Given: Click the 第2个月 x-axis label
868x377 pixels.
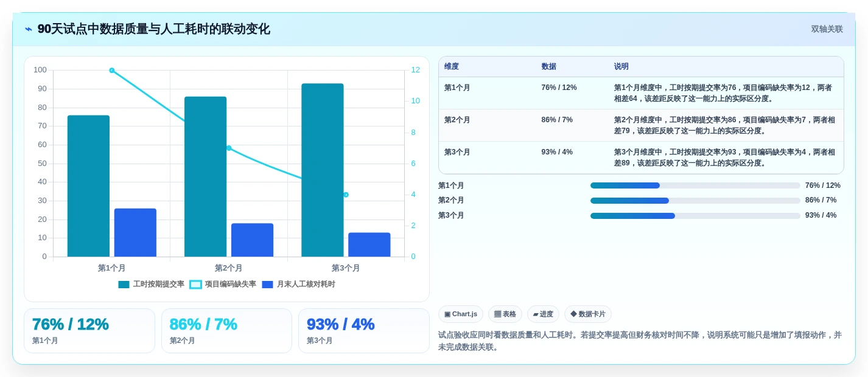Looking at the screenshot, I should (x=229, y=268).
